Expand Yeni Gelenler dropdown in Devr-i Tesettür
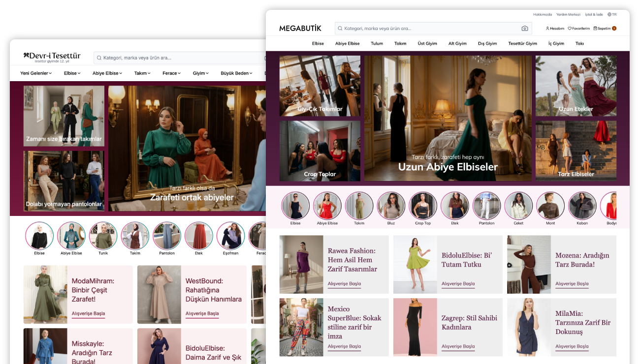Viewport: 640px width, 364px height. (x=36, y=73)
